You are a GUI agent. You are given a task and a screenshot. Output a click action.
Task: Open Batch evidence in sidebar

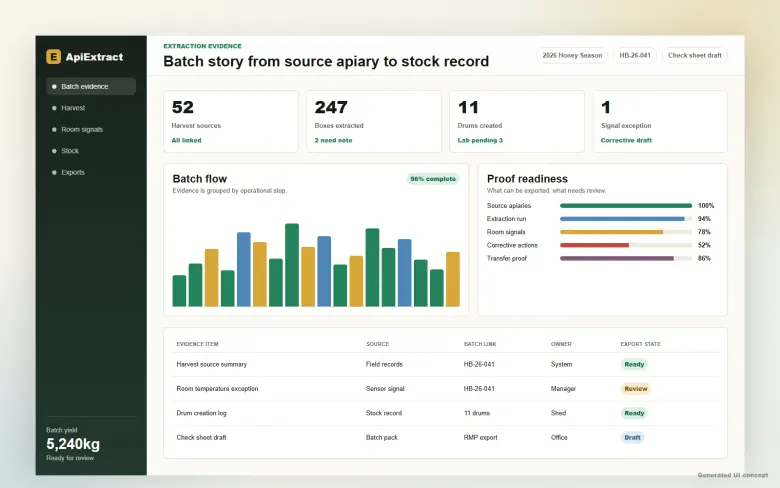point(91,86)
